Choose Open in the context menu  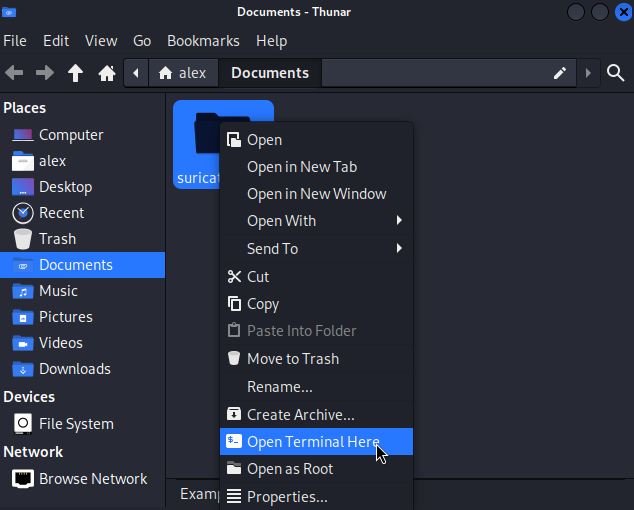point(316,140)
